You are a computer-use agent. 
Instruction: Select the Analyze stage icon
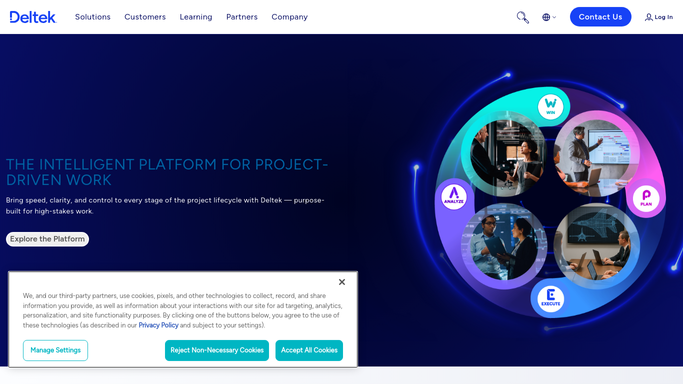pos(454,196)
